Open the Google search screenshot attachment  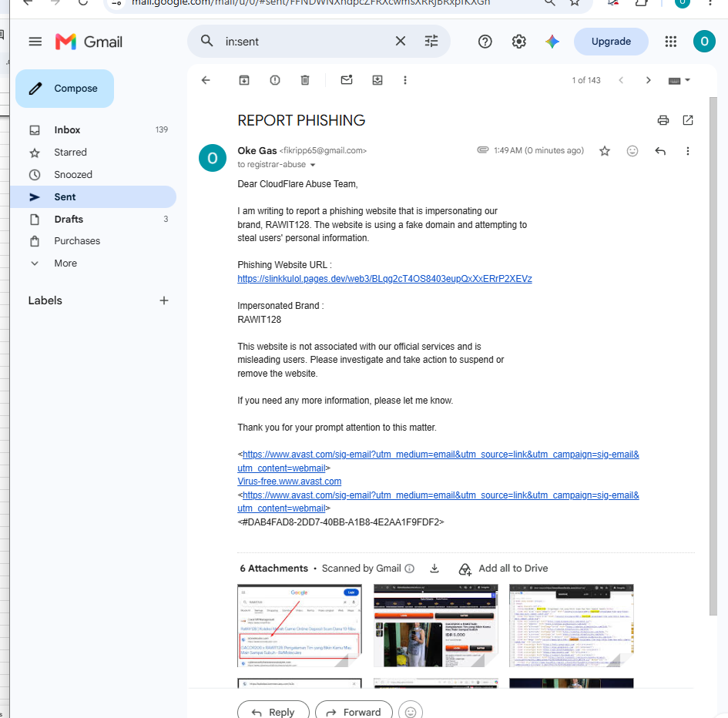(300, 626)
